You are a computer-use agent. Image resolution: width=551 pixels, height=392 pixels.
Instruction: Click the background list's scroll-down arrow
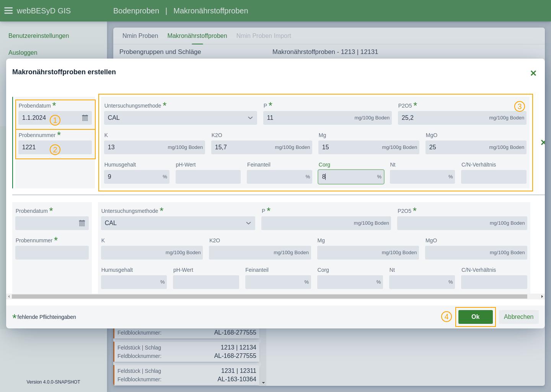(263, 382)
